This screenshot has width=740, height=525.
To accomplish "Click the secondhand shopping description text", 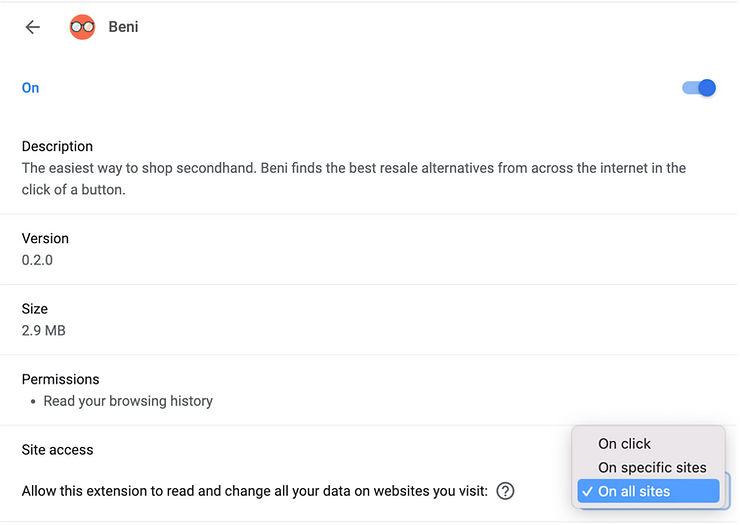I will (x=353, y=179).
